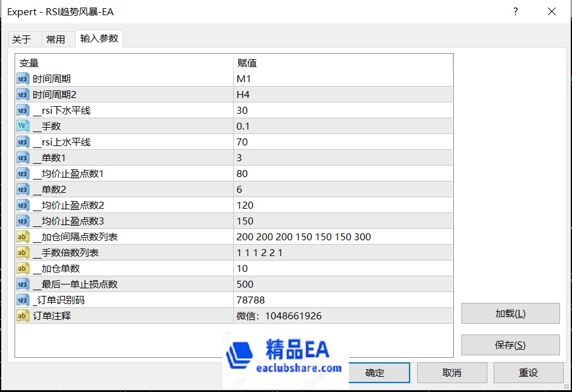The width and height of the screenshot is (572, 392).
Task: Click the _订单识别码 variable name
Action: [x=59, y=300]
